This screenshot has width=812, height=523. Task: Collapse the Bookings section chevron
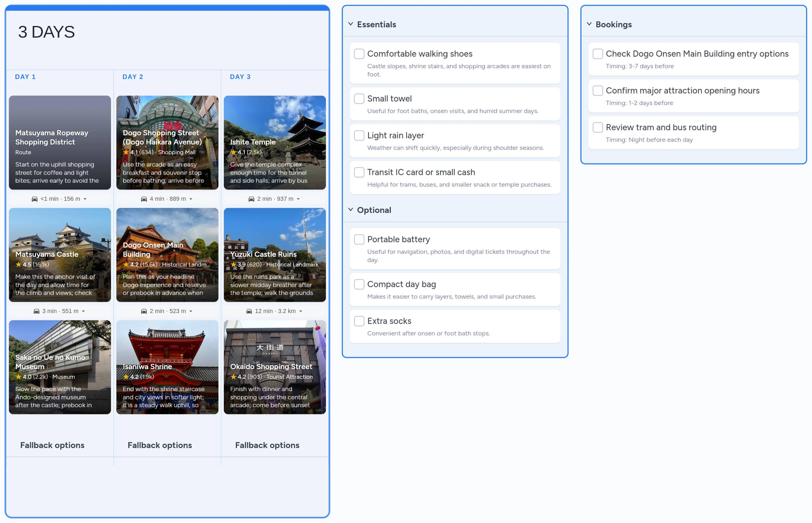pyautogui.click(x=589, y=24)
